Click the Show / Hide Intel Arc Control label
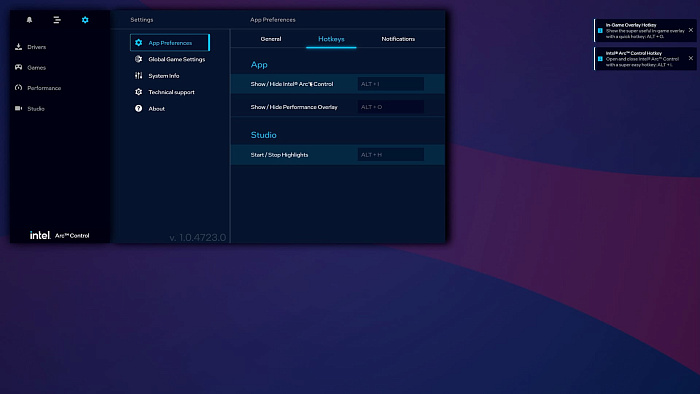The height and width of the screenshot is (394, 700). 292,84
